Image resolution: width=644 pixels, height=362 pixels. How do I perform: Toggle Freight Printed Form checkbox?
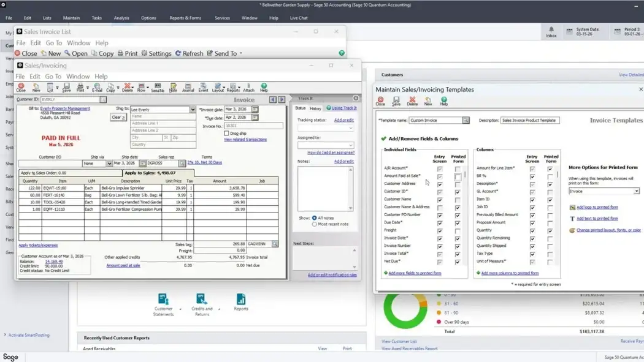457,231
